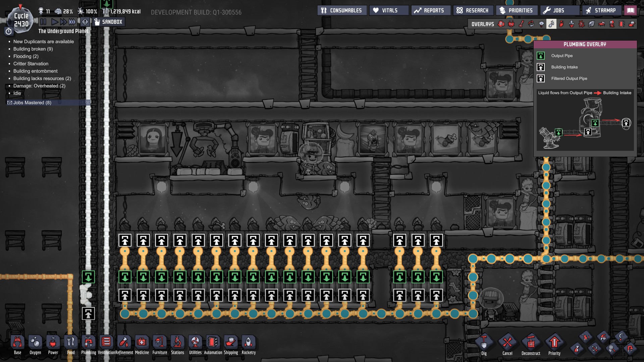Screen dimensions: 644x362
Task: Click the Consumables button
Action: pos(341,10)
